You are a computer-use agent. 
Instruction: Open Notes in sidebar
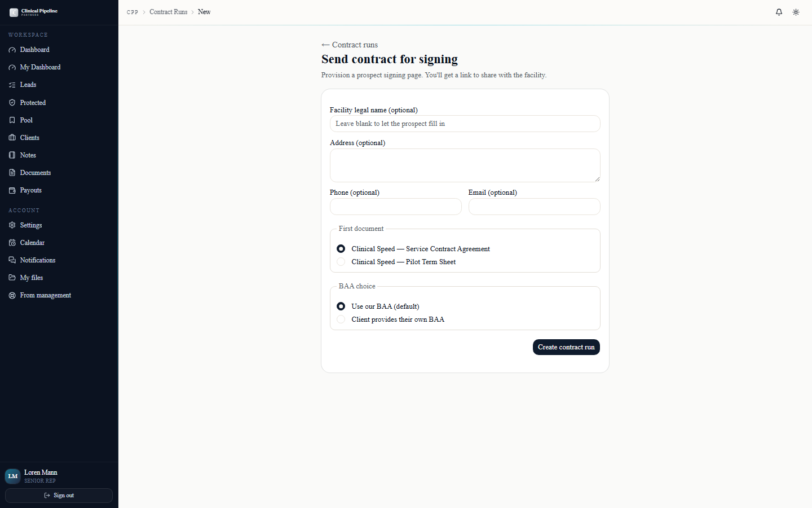(59, 155)
